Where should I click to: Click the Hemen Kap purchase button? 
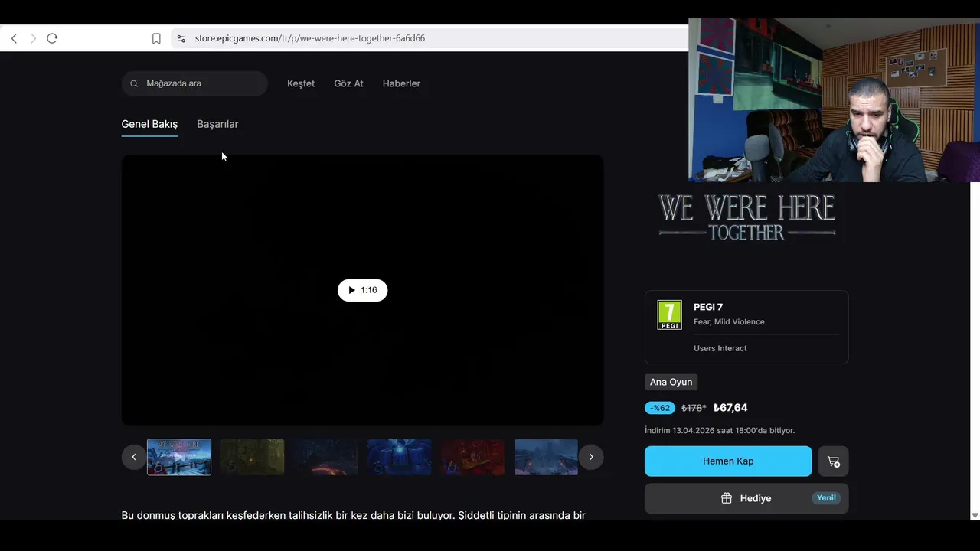[x=728, y=461]
